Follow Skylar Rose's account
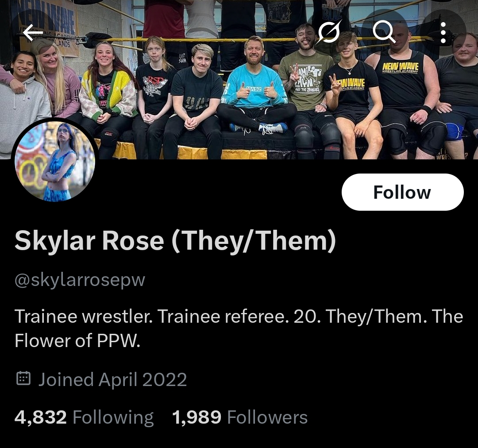 point(402,192)
